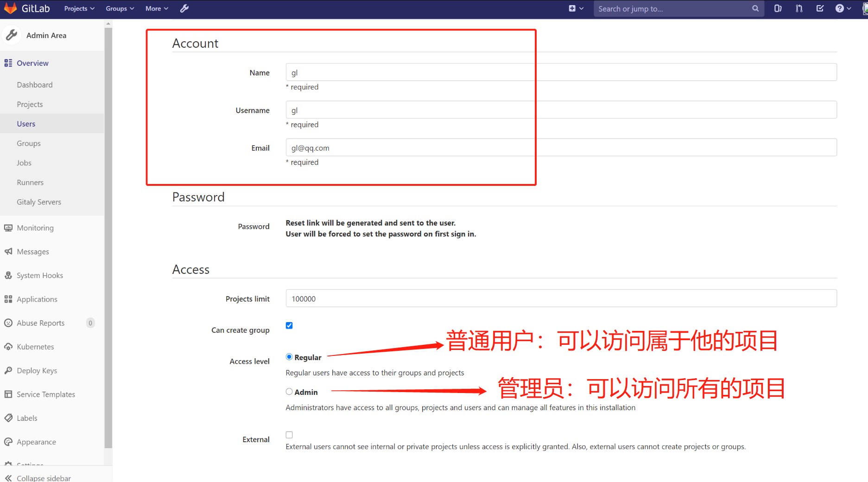
Task: Enable the External user checkbox
Action: point(289,435)
